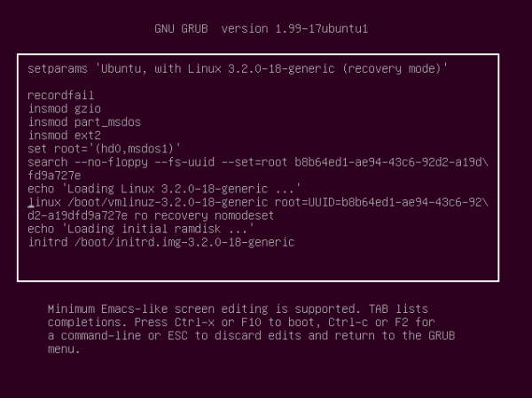Click the initrd /boot/initrd.img line
Viewport: 532px width, 398px height.
[x=161, y=242]
